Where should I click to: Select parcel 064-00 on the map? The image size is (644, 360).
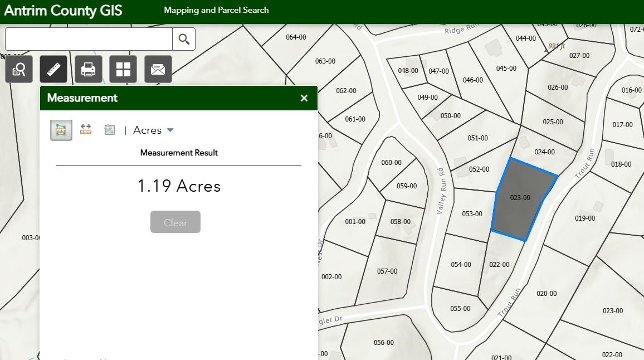(x=296, y=37)
